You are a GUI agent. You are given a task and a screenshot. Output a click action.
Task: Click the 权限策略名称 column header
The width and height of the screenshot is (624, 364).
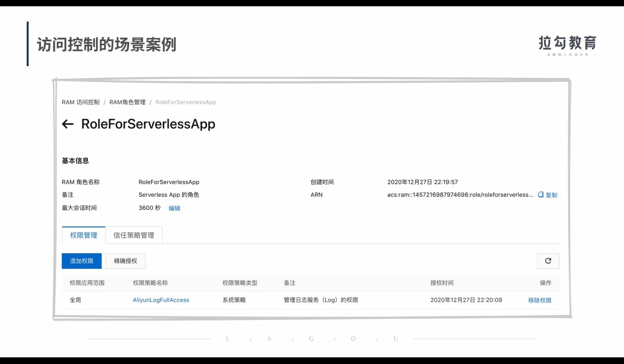150,283
